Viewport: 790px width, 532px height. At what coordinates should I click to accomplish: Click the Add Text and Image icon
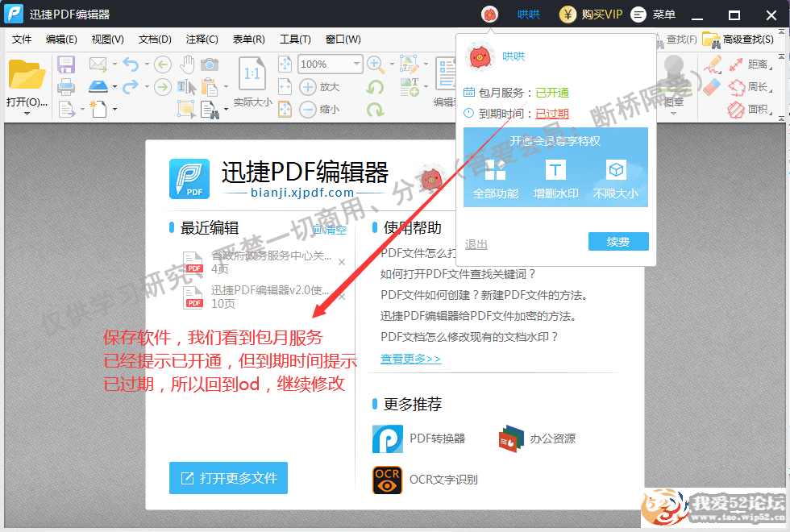coord(410,87)
